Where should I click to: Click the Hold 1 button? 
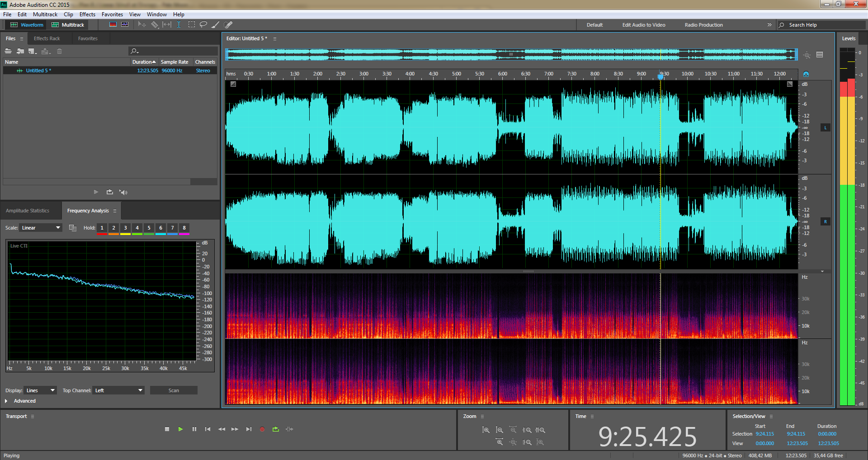pos(102,228)
